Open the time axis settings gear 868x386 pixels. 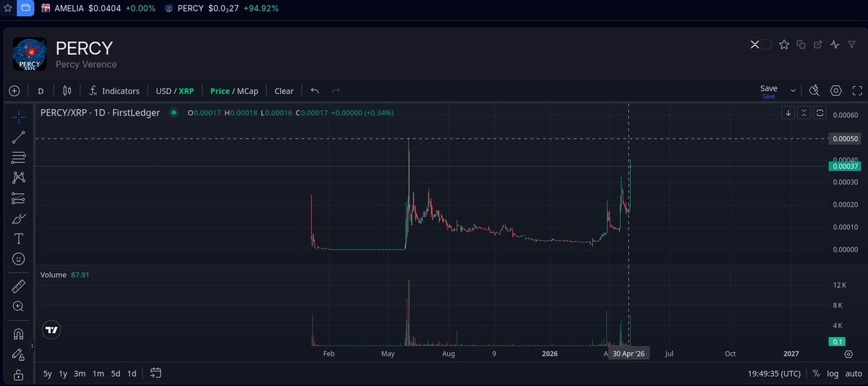[848, 354]
